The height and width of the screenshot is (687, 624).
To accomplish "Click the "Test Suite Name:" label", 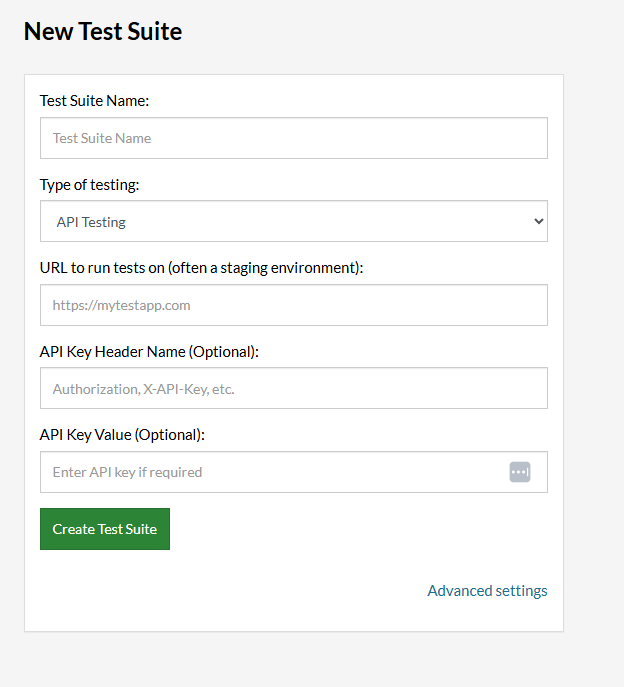I will (x=94, y=100).
